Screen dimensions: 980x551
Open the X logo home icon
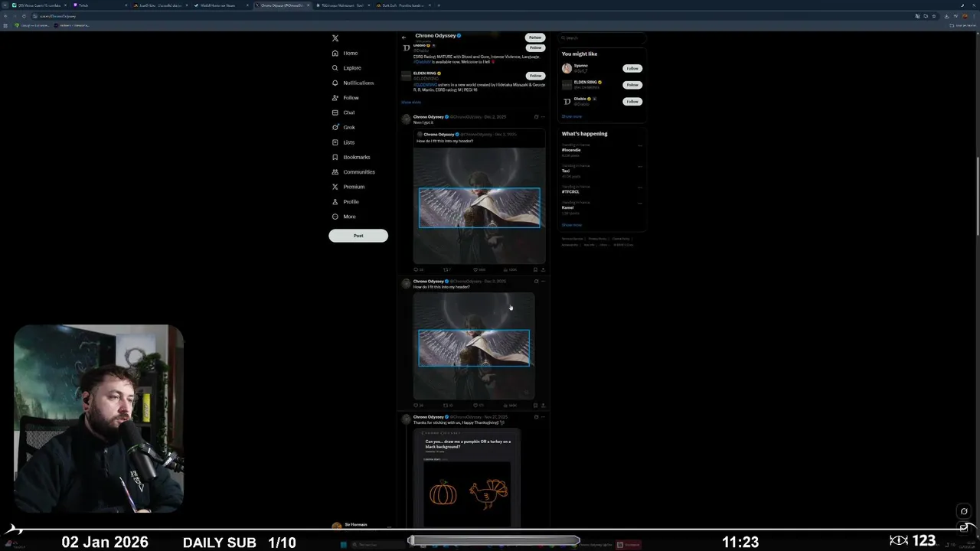pyautogui.click(x=335, y=38)
